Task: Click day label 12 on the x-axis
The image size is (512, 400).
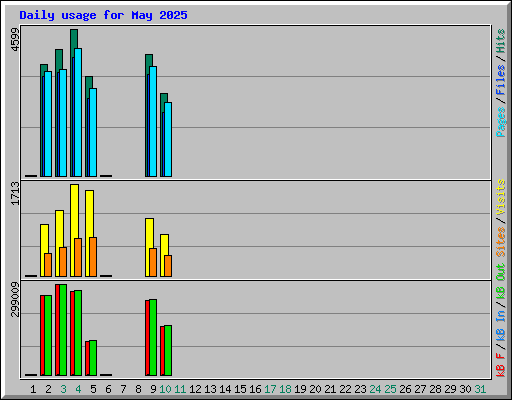Action: pos(195,389)
